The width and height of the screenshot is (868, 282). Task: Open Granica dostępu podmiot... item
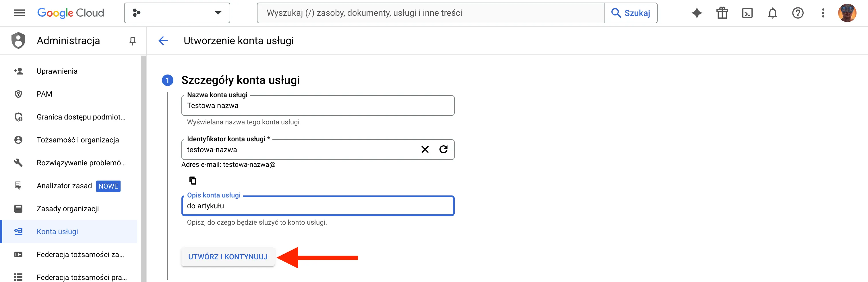[69, 117]
